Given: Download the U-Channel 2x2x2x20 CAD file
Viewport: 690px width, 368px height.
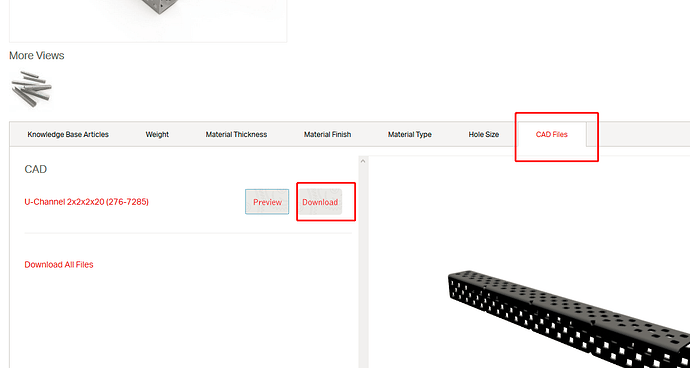Looking at the screenshot, I should pyautogui.click(x=320, y=202).
